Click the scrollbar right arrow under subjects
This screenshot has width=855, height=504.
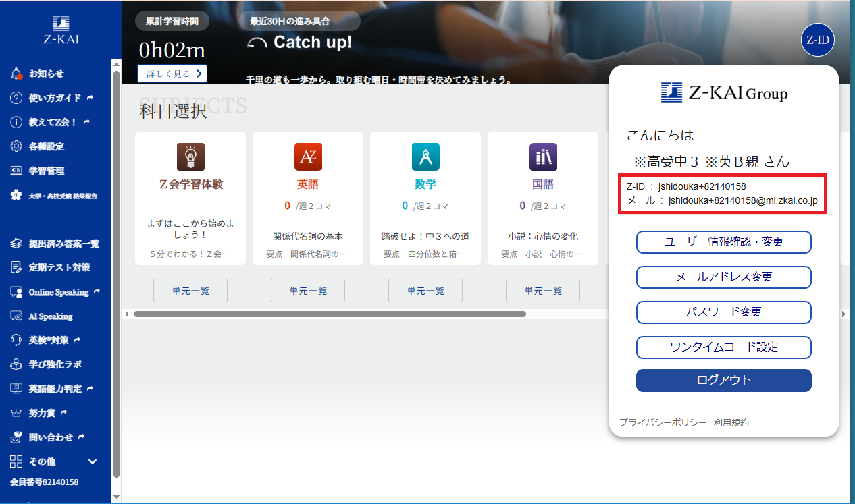[844, 314]
